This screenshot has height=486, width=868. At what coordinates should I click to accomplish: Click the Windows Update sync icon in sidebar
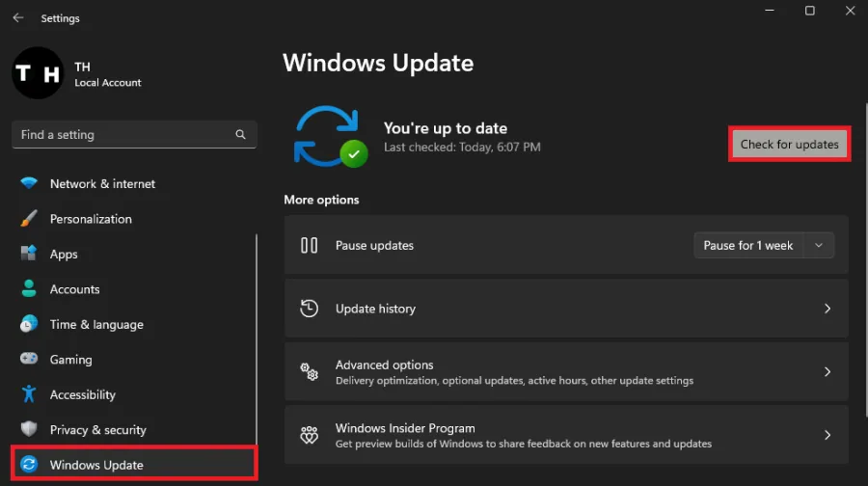pos(29,464)
